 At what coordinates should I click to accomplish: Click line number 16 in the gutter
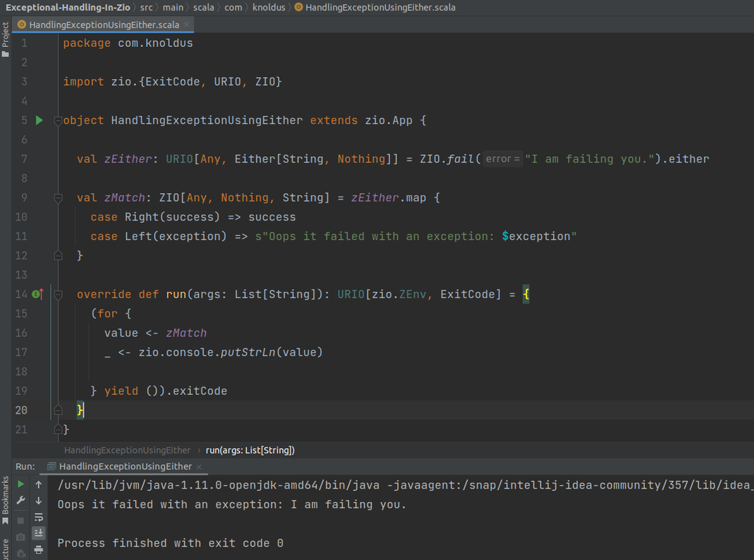pos(21,332)
